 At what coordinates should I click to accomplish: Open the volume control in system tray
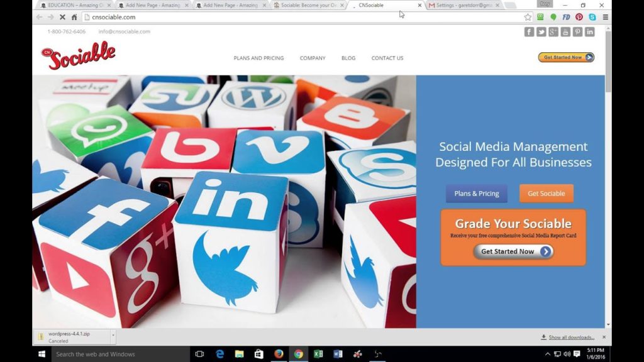tap(567, 354)
